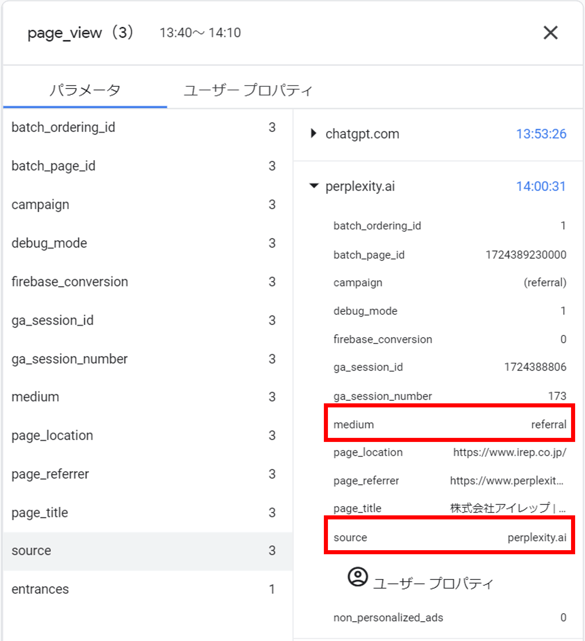Select the medium parameter in the left list
This screenshot has width=585, height=641.
147,397
